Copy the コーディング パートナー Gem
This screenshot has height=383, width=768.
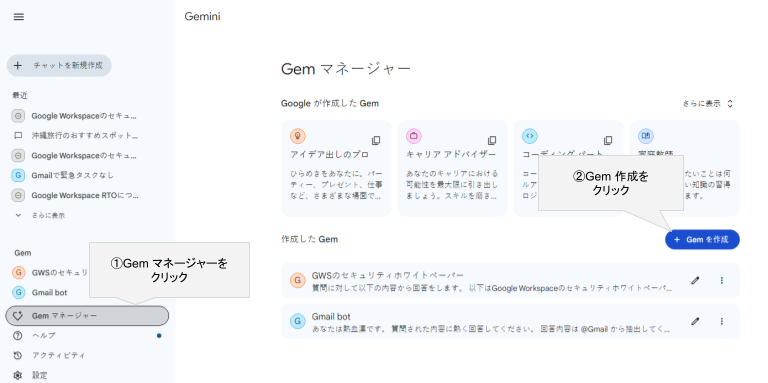point(608,141)
